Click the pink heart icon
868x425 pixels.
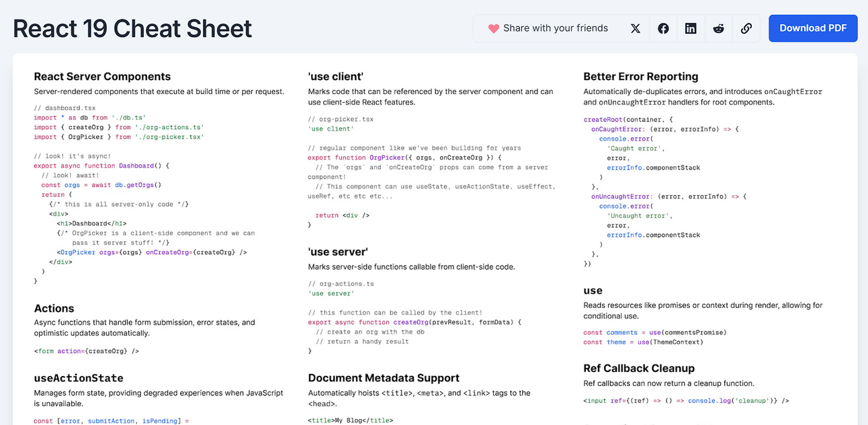click(494, 28)
